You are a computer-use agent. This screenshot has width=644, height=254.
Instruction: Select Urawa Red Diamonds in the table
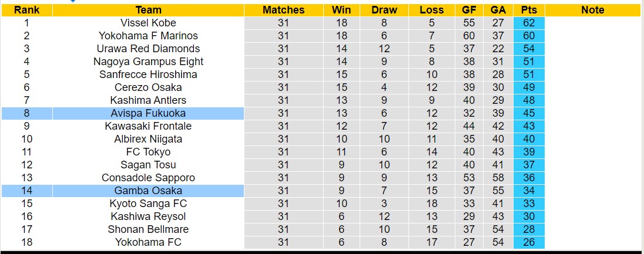point(148,49)
